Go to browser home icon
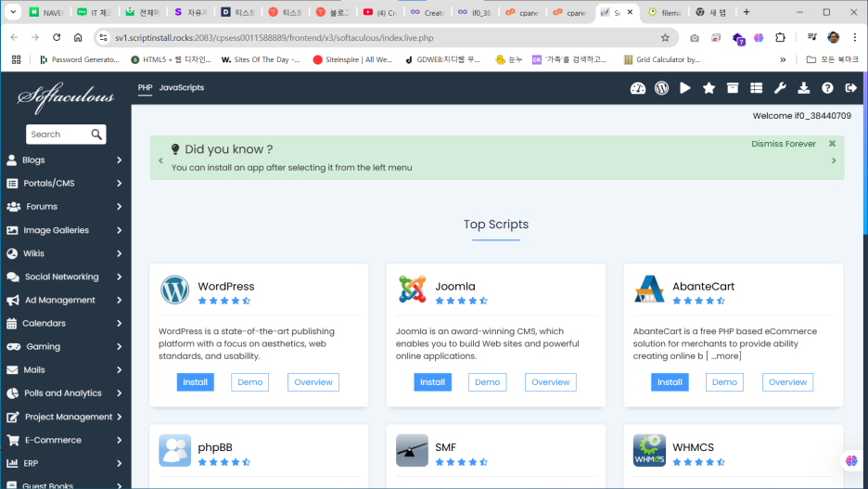868x489 pixels. click(x=78, y=38)
